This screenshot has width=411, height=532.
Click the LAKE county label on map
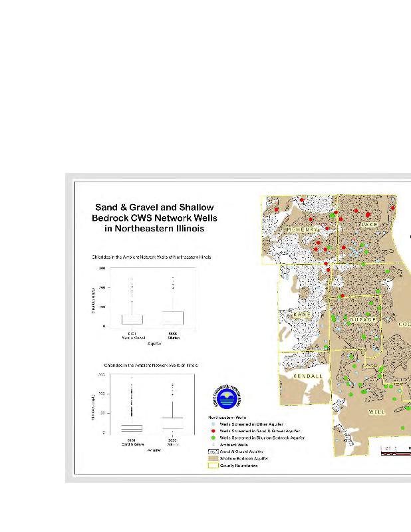coord(369,226)
